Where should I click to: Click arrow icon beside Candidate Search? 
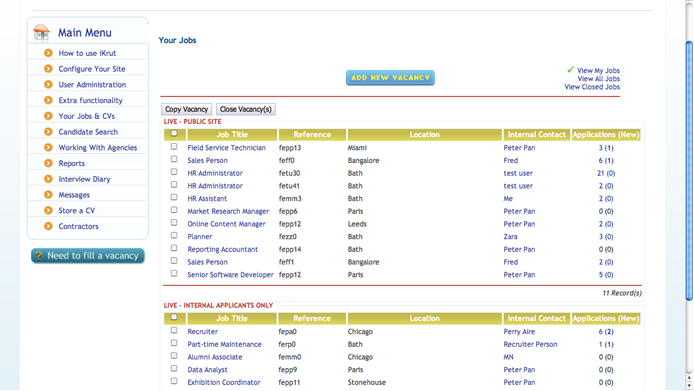click(x=48, y=132)
